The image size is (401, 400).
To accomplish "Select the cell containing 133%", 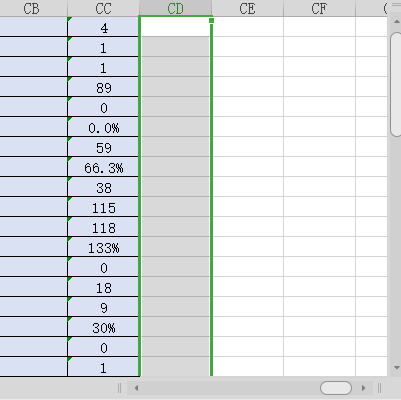I will [x=103, y=247].
